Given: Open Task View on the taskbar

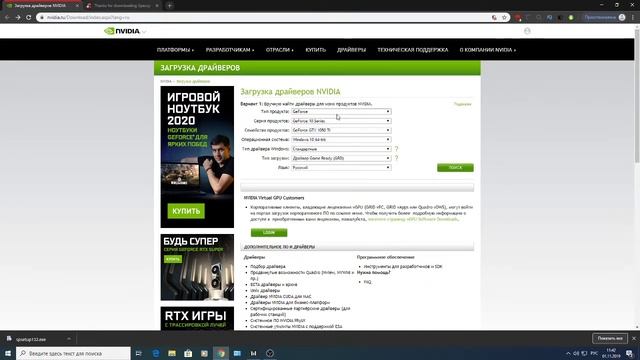Looking at the screenshot, I should 139,353.
